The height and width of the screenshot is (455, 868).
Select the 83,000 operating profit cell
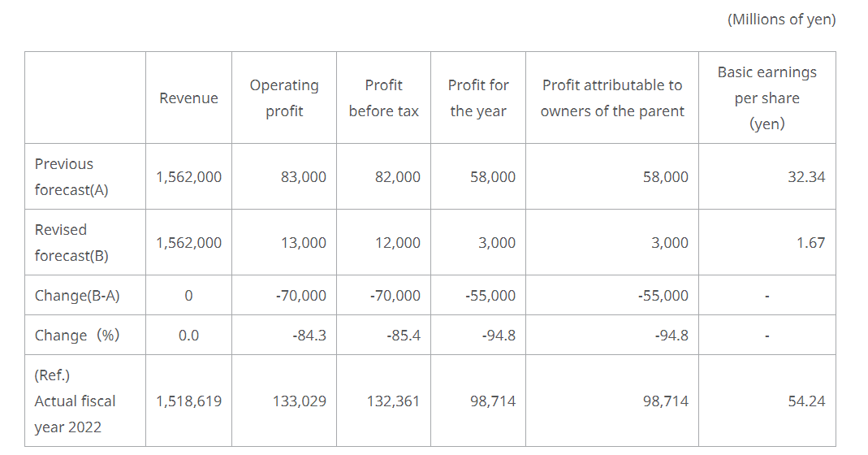[x=303, y=177]
